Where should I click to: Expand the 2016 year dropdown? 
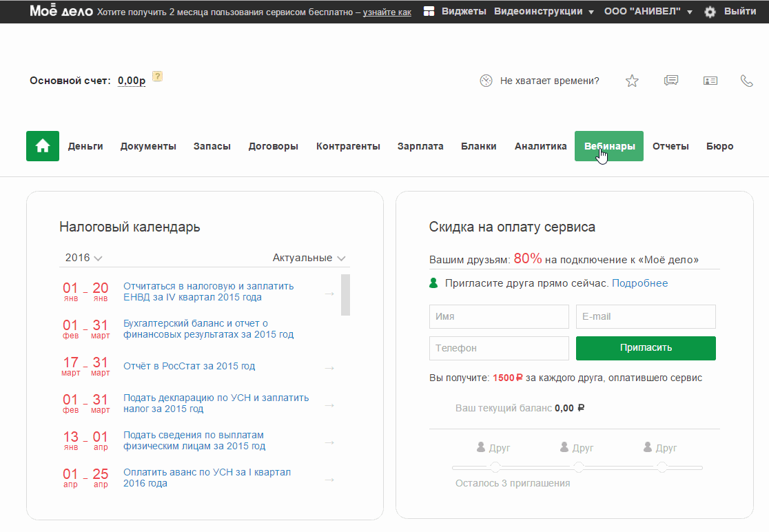pos(83,258)
